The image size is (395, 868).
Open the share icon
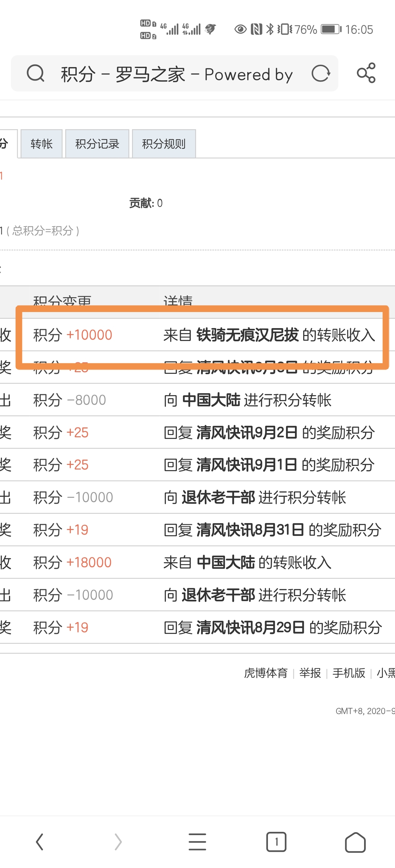366,73
